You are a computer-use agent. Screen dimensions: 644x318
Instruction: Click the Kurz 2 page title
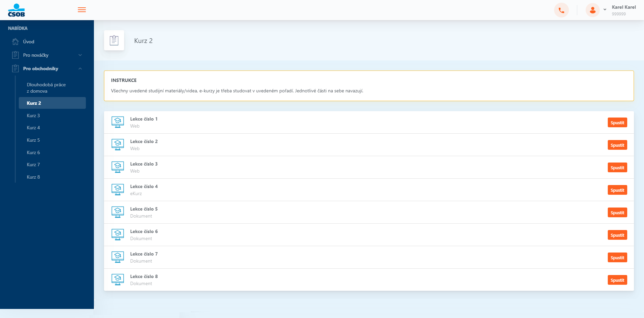143,41
